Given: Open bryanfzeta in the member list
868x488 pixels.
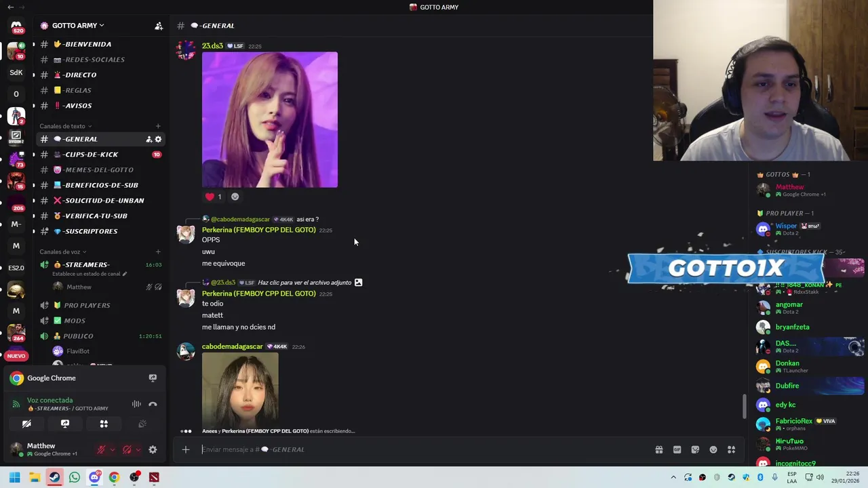Looking at the screenshot, I should (810, 327).
